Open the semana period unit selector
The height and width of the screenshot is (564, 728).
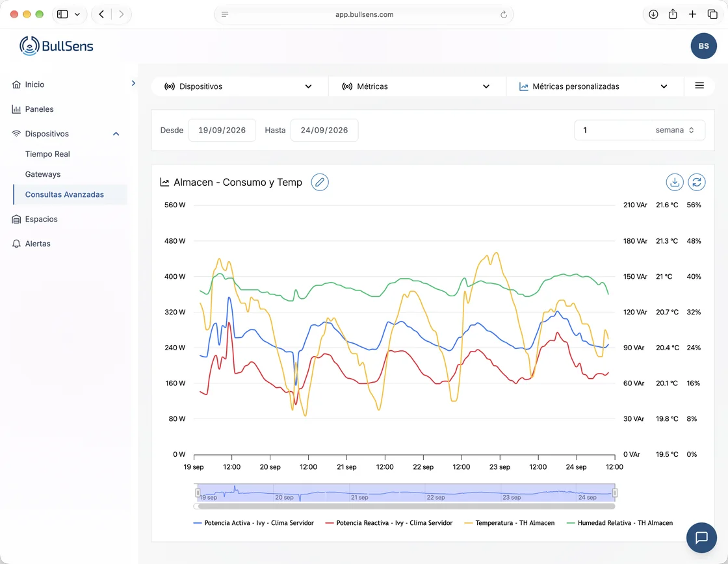coord(675,131)
